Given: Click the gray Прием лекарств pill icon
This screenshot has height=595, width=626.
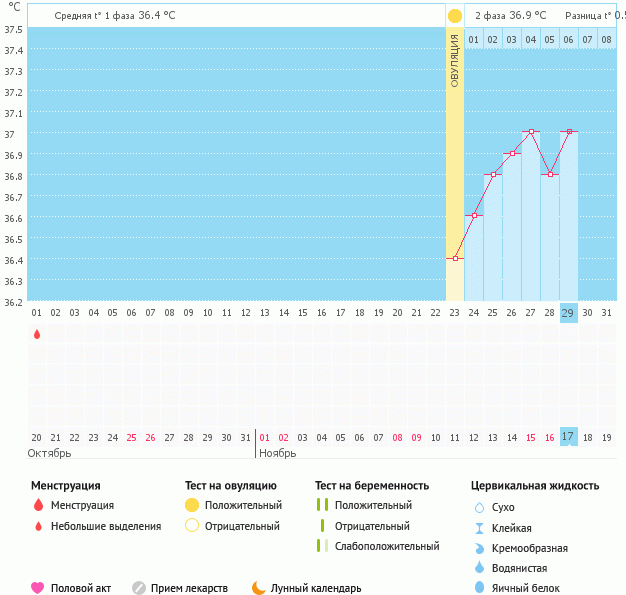Looking at the screenshot, I should (139, 588).
